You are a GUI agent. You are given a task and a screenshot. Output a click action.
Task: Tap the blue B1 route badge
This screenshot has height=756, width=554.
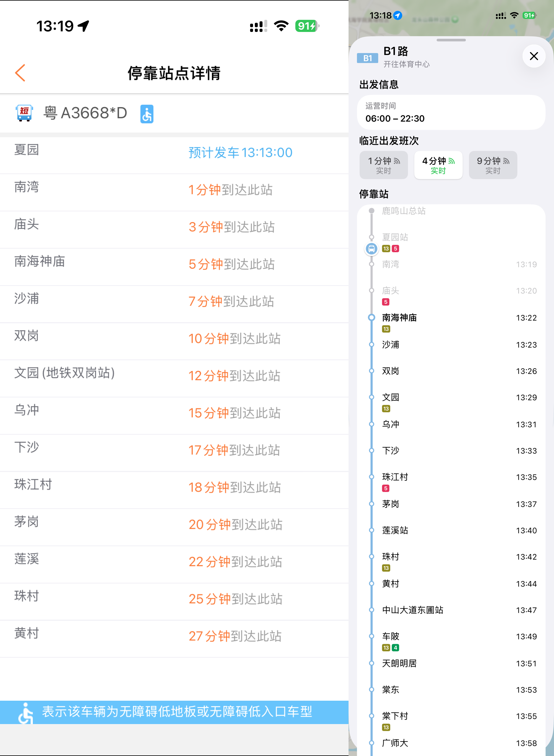coord(367,58)
